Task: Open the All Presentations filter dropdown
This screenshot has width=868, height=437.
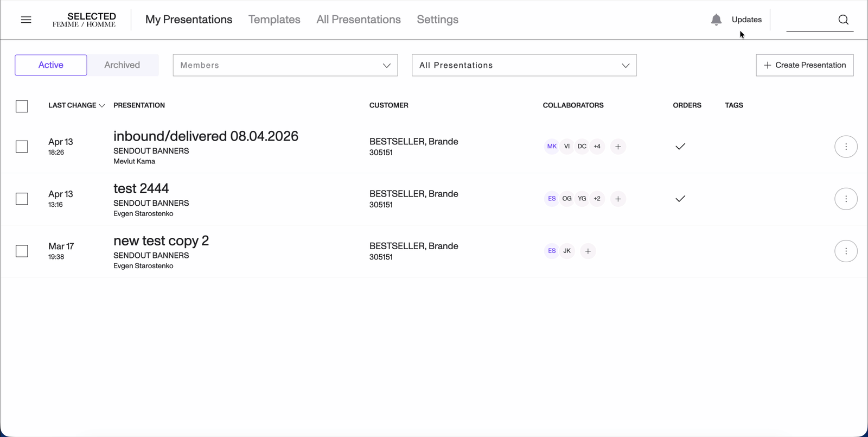Action: point(524,65)
